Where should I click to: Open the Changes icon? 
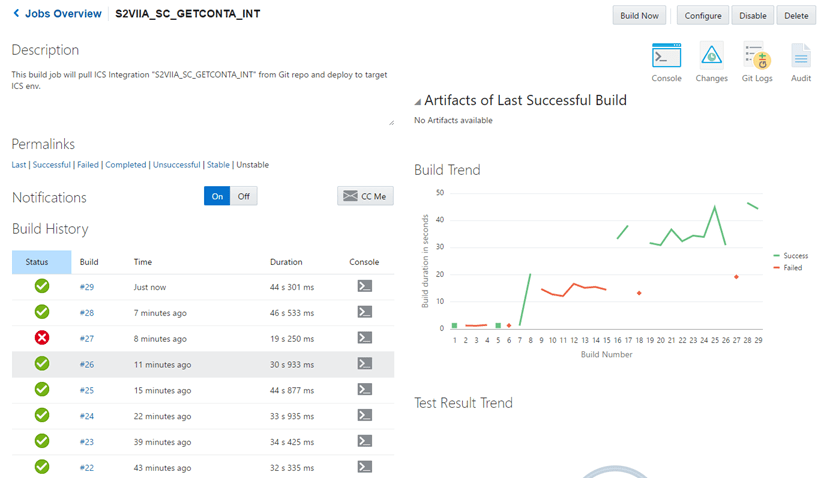coord(711,56)
